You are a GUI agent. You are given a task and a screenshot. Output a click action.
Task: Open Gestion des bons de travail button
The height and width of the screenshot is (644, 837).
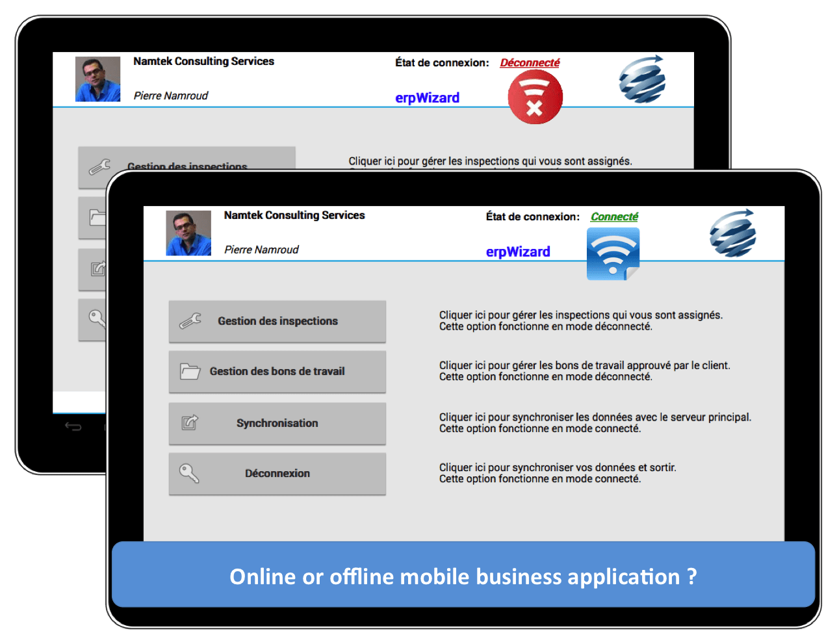point(277,372)
